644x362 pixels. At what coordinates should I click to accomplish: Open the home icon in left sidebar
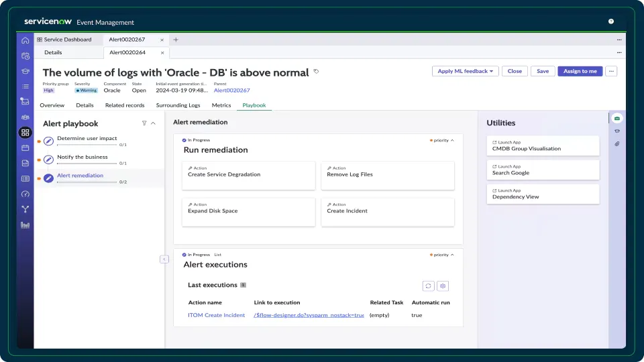tap(25, 40)
